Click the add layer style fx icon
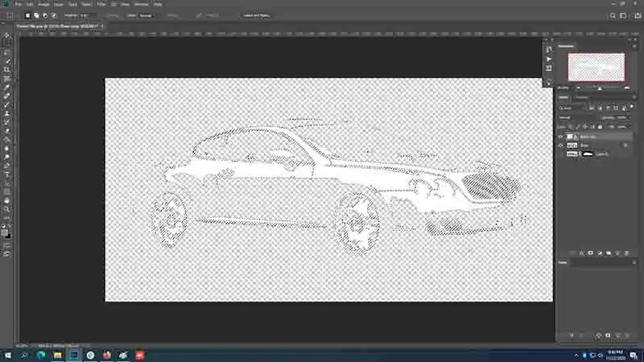644x362 pixels. click(581, 253)
